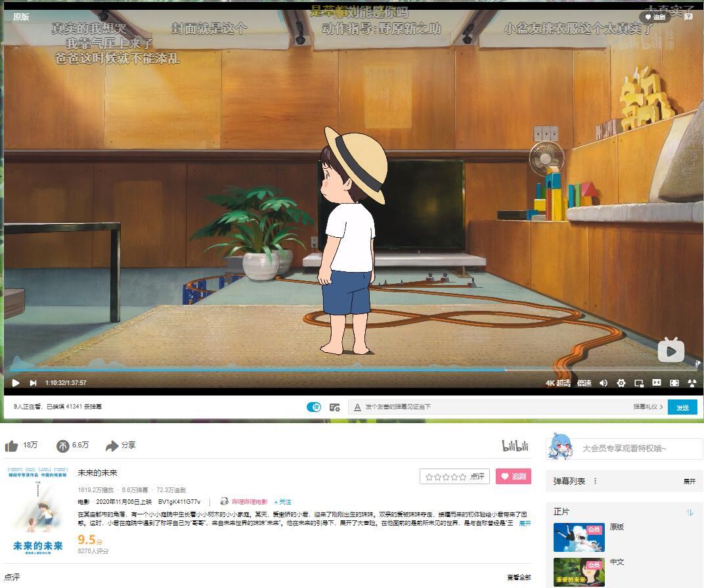Screen dimensions: 704x588
Task: Share the video via 分享
Action: [120, 445]
